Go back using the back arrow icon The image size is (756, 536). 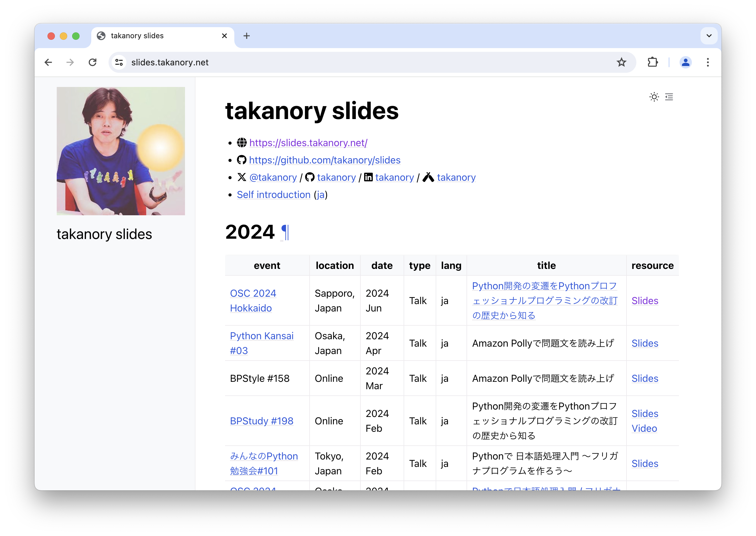click(48, 62)
